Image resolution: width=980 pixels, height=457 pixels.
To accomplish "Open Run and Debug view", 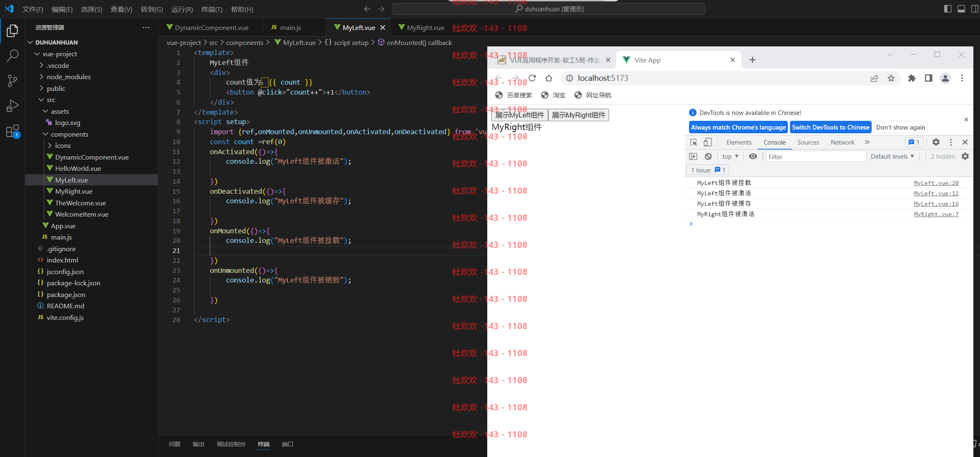I will point(13,106).
